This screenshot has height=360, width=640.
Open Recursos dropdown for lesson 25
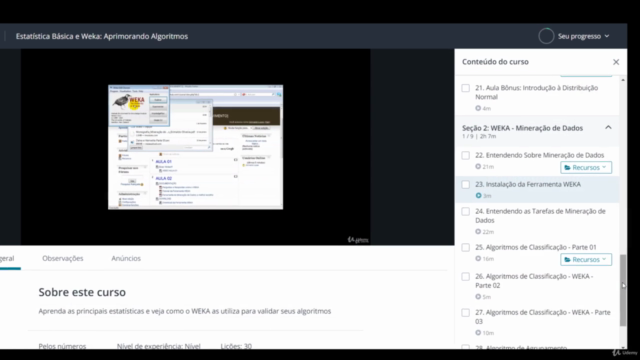click(x=586, y=260)
